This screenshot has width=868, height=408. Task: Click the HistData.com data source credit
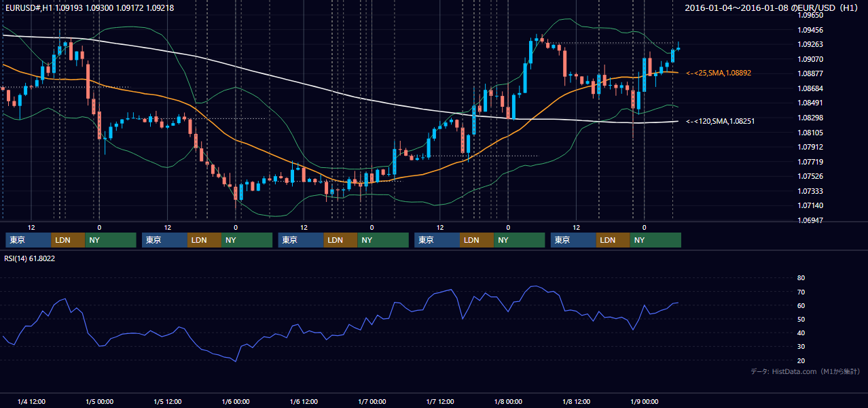pos(806,371)
